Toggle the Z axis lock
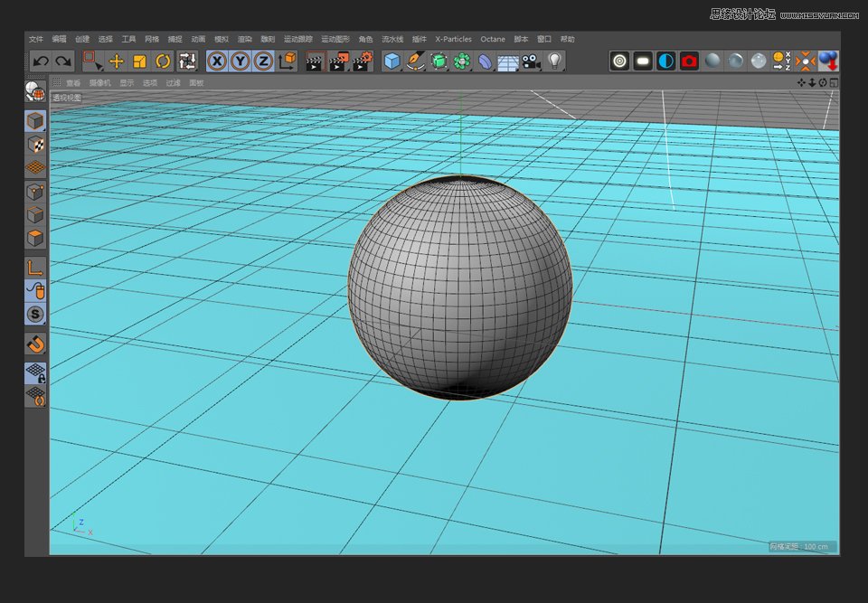Viewport: 868px width, 603px height. (x=263, y=61)
